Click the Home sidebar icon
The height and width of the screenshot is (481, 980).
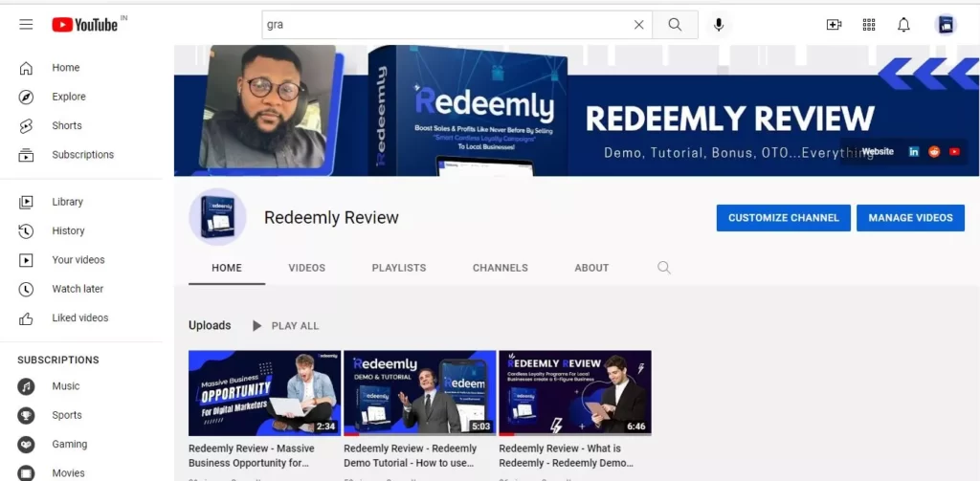26,68
